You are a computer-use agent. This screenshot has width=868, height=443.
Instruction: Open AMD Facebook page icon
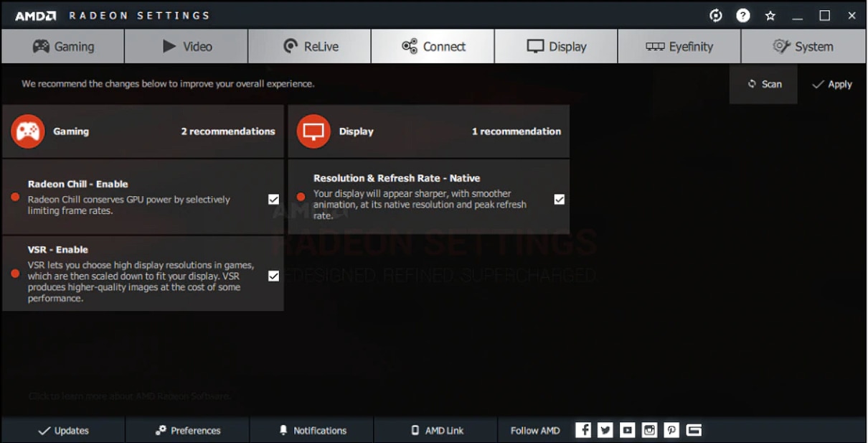click(x=584, y=430)
